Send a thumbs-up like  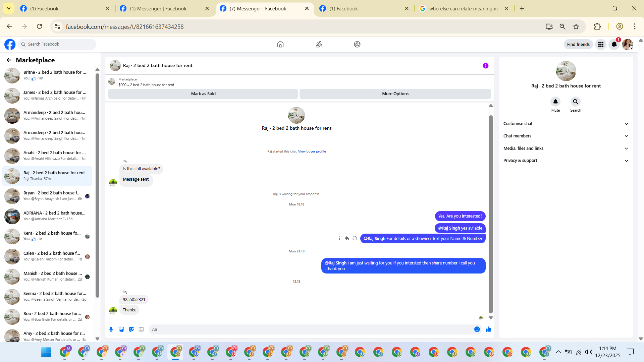pyautogui.click(x=488, y=329)
